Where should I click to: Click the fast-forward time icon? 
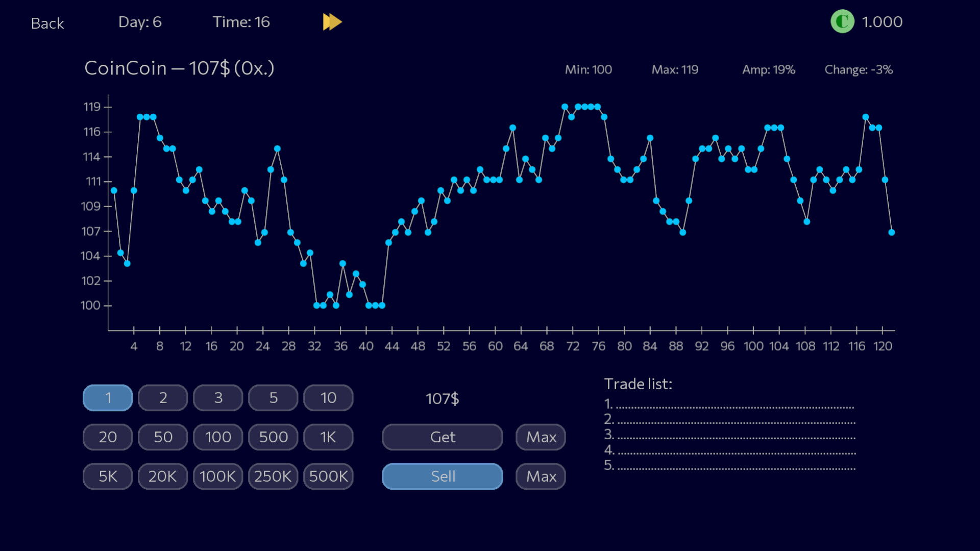[x=332, y=22]
